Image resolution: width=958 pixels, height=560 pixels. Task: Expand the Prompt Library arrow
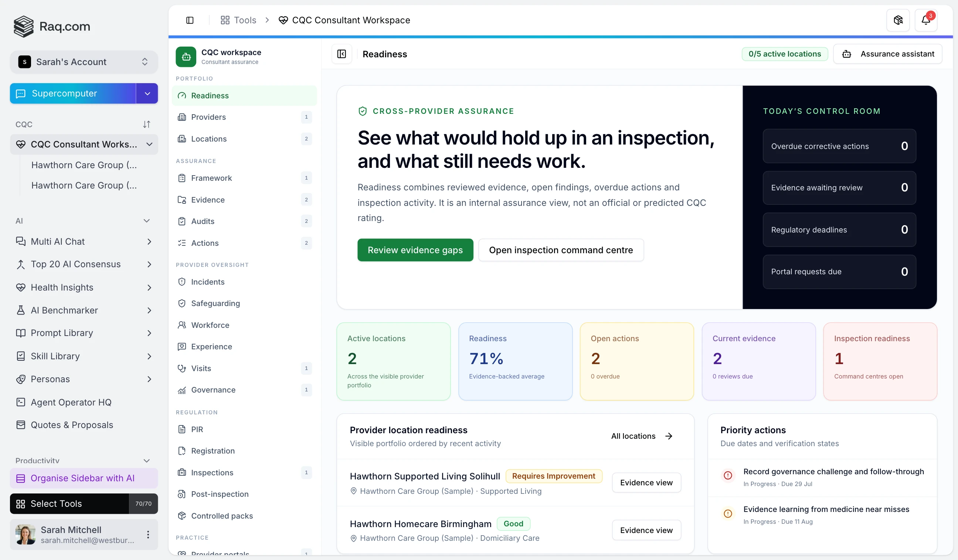149,333
